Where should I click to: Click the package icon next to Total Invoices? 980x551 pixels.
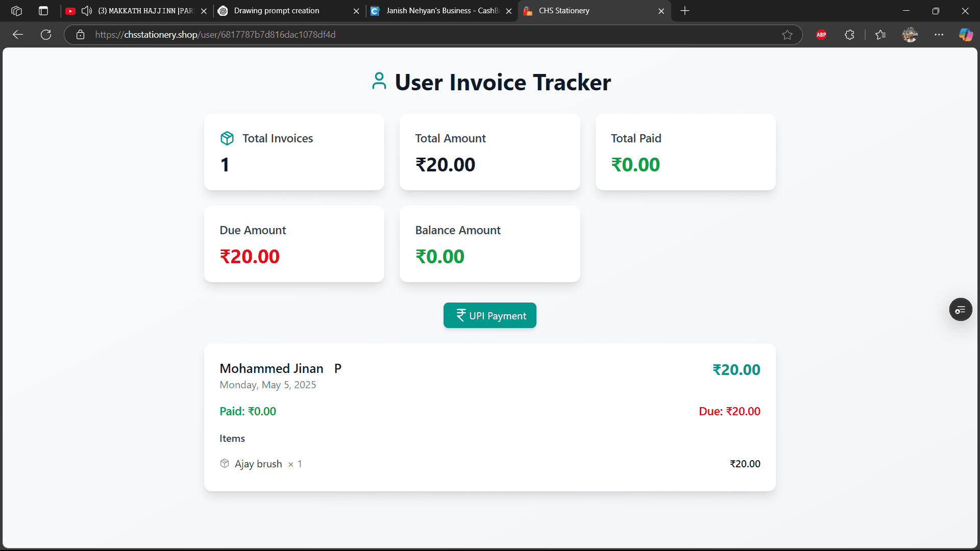[227, 138]
